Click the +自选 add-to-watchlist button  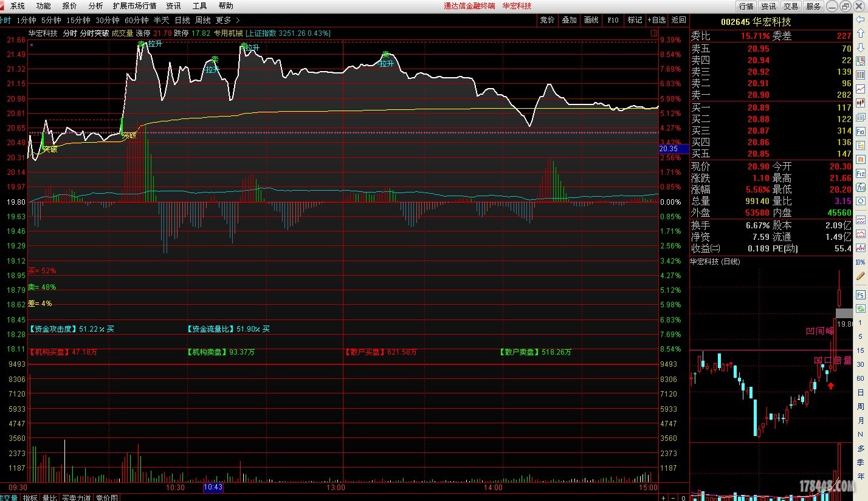click(656, 20)
